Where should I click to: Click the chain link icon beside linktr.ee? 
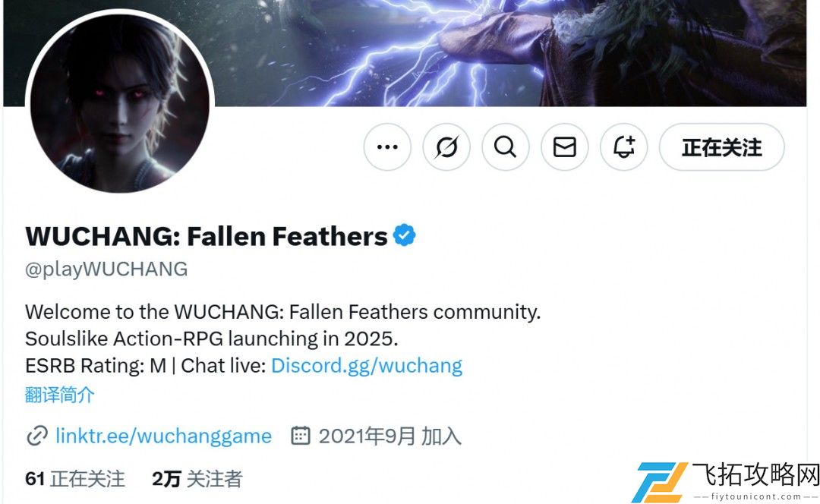pos(37,436)
